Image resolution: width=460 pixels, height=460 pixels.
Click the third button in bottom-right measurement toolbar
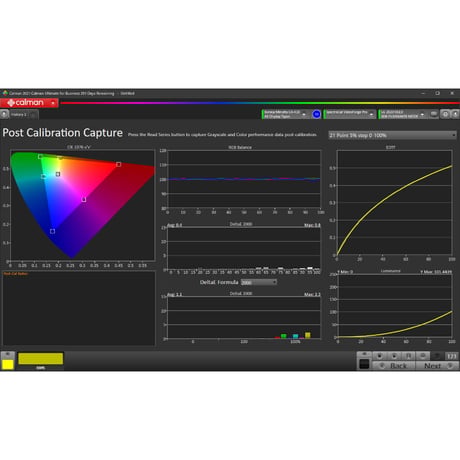coord(408,356)
